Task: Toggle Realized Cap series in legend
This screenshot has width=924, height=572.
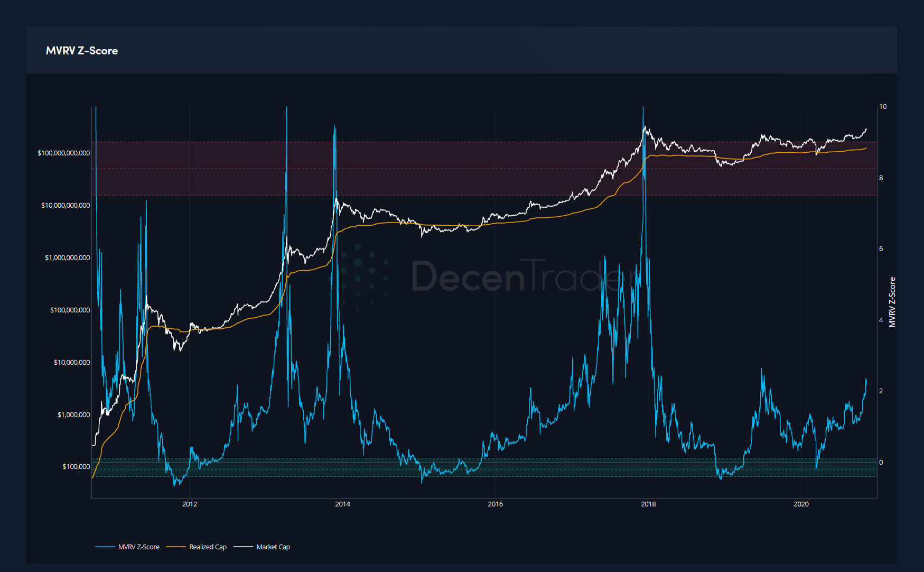Action: point(208,547)
